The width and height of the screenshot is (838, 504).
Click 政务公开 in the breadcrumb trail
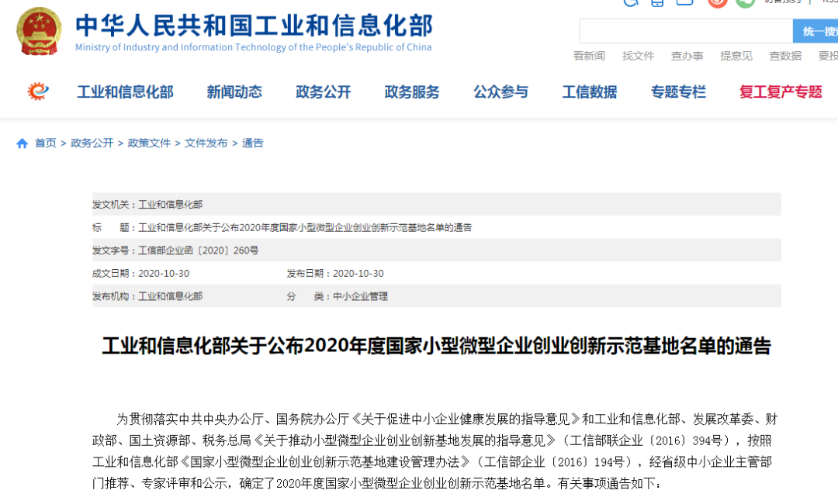[x=92, y=143]
